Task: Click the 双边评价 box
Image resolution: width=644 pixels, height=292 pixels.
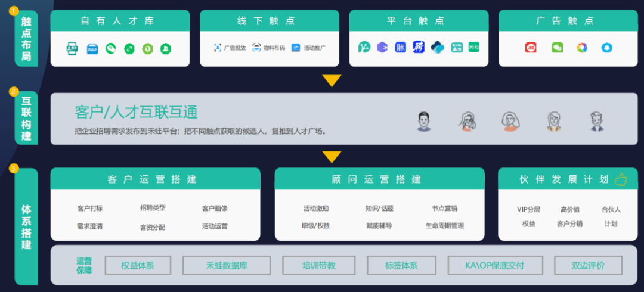Action: tap(588, 265)
